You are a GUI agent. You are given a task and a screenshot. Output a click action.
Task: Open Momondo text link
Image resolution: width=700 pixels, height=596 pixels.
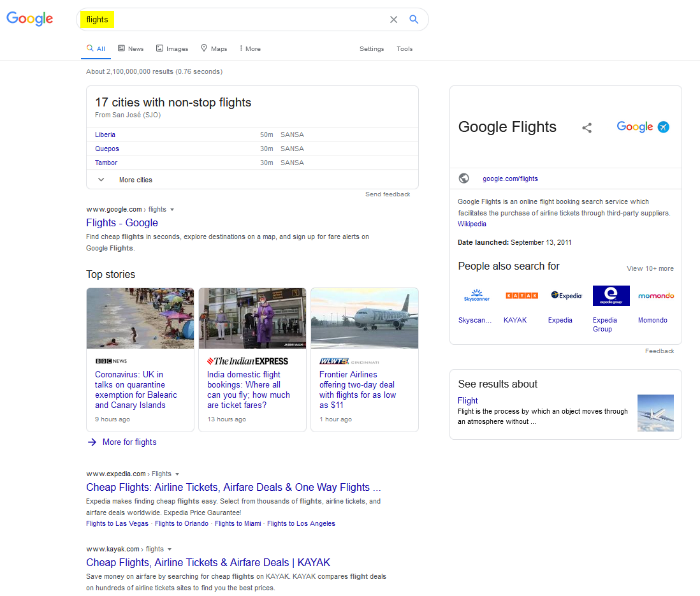[x=653, y=320]
